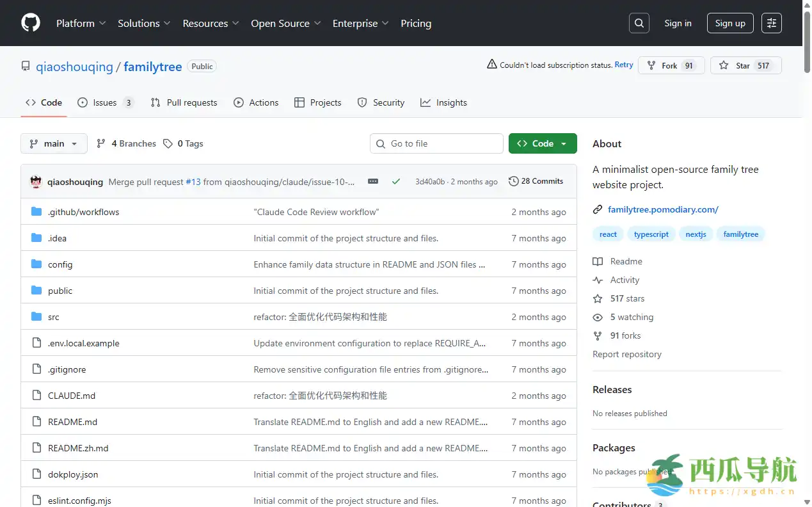Click the 4 Branches icon link
812x507 pixels.
(126, 143)
